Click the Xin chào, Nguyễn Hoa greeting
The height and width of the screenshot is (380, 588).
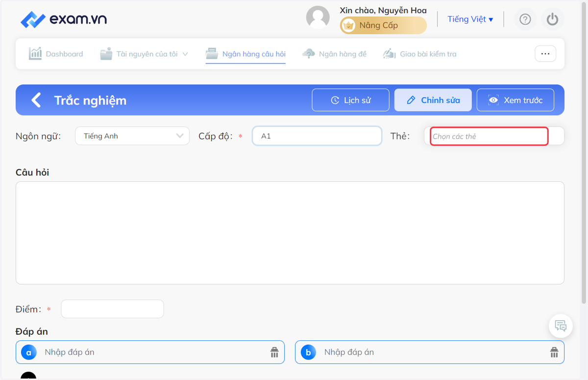point(383,10)
